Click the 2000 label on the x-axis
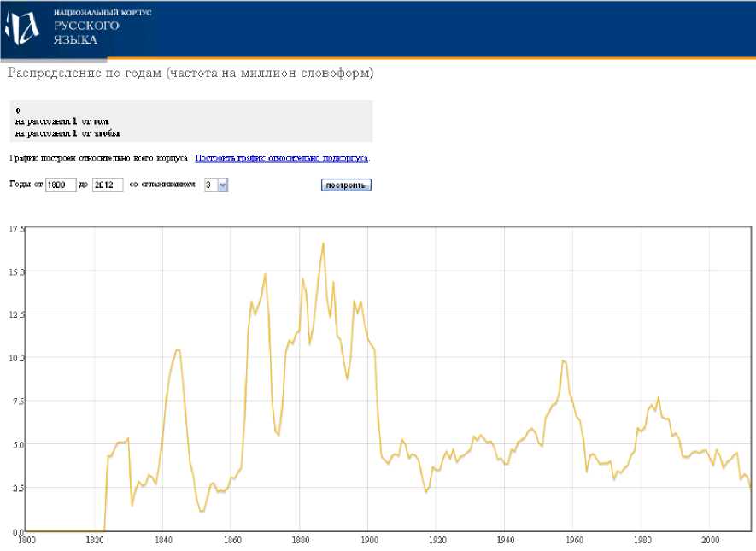 point(710,540)
